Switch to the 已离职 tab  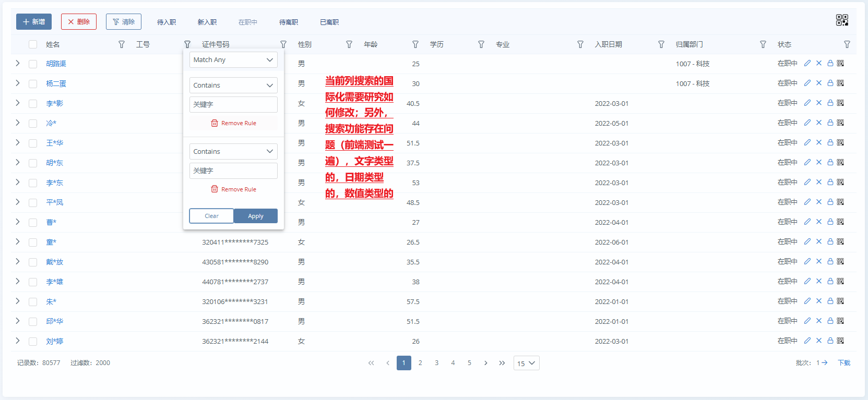(329, 22)
